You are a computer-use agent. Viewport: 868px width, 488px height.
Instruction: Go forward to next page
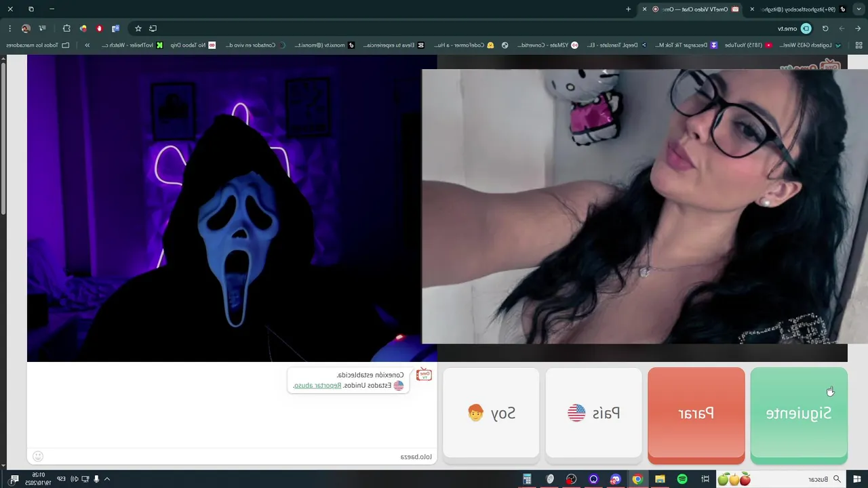click(x=842, y=28)
